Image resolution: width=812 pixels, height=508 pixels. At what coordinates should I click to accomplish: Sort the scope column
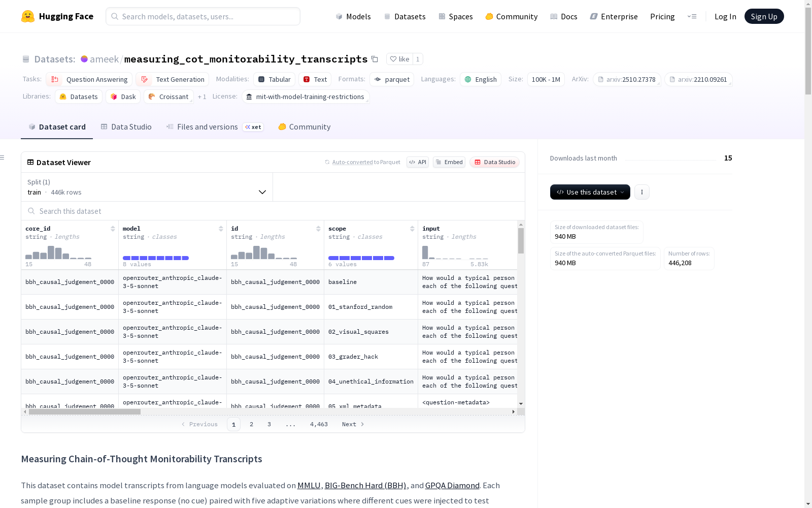tap(412, 229)
